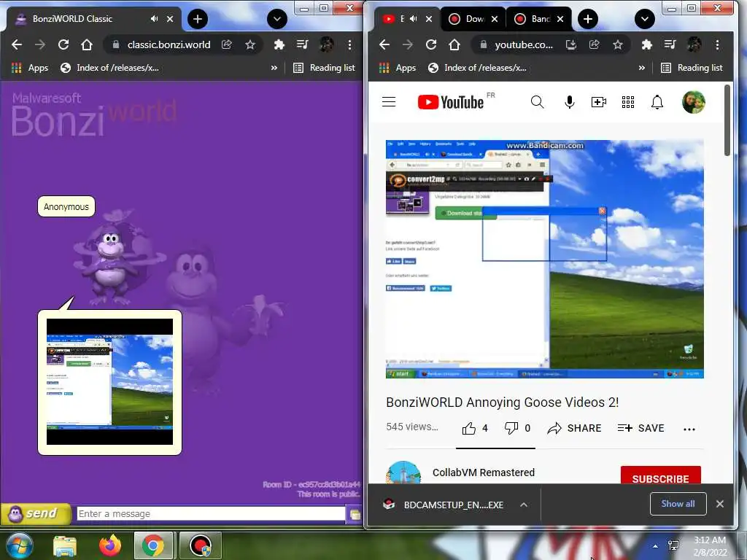Click the Anonymous name tag

pos(66,206)
